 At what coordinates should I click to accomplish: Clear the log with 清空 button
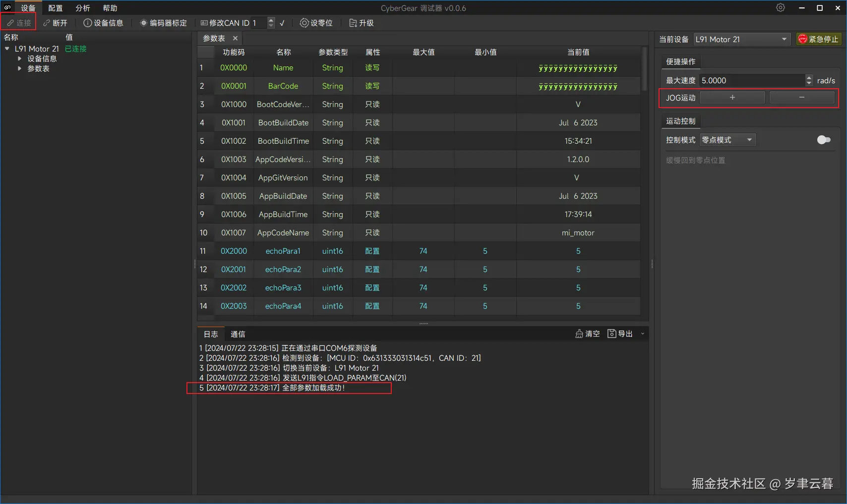coord(588,334)
